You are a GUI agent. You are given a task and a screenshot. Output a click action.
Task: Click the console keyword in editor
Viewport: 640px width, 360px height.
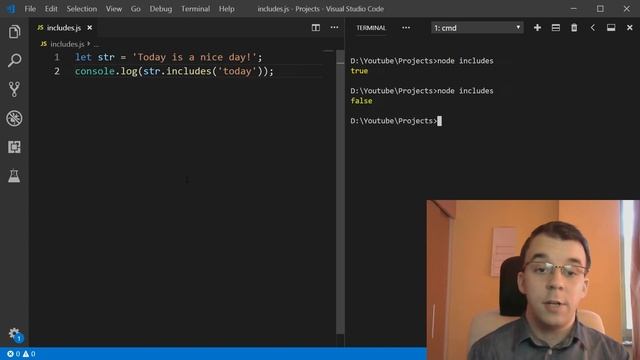click(95, 71)
